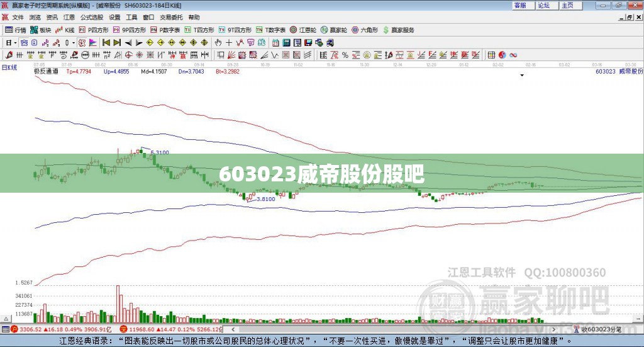Click the blue infinity symbol icon

click(x=513, y=55)
